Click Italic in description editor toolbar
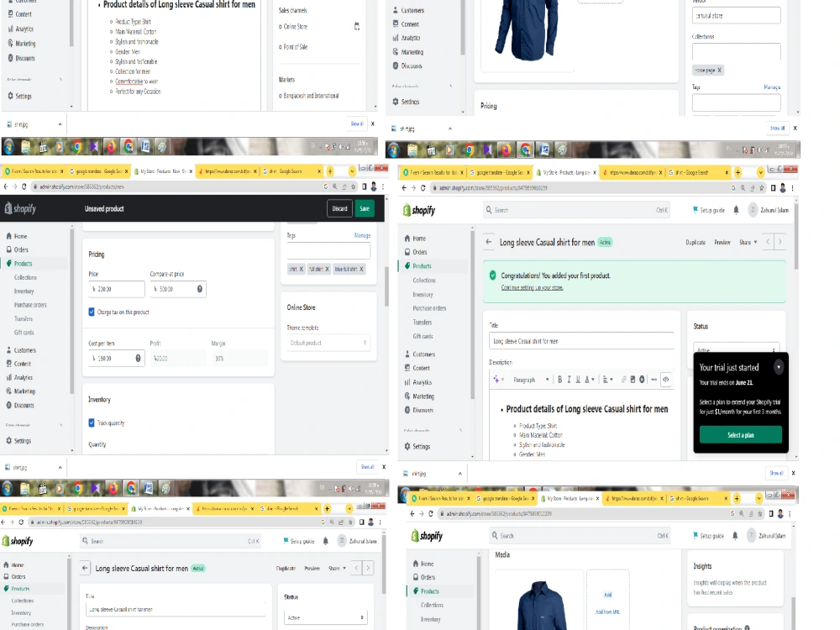This screenshot has height=630, width=840. point(569,380)
